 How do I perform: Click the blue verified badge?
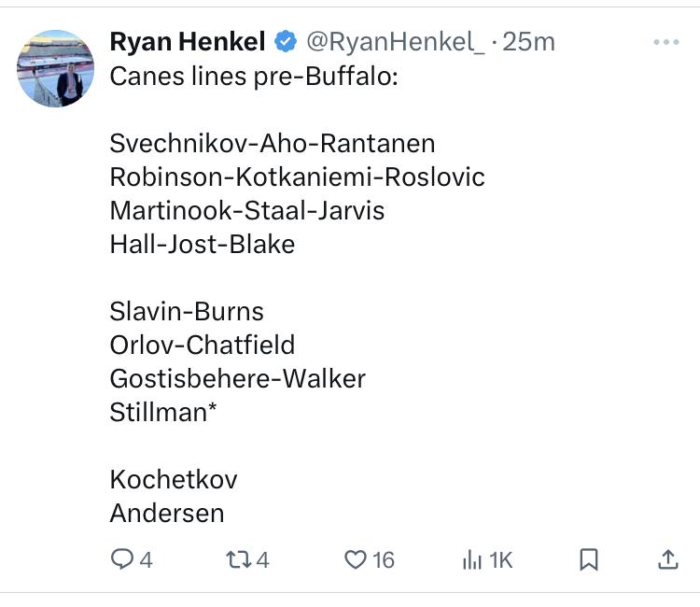[286, 42]
